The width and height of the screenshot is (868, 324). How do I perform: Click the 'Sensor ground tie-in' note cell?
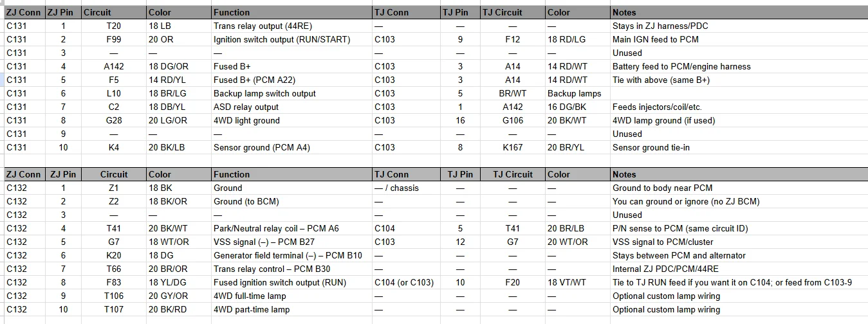tap(739, 147)
